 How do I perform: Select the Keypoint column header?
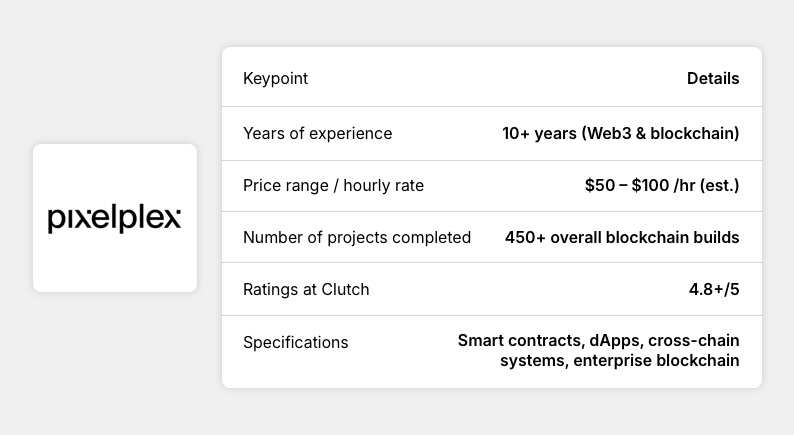275,78
